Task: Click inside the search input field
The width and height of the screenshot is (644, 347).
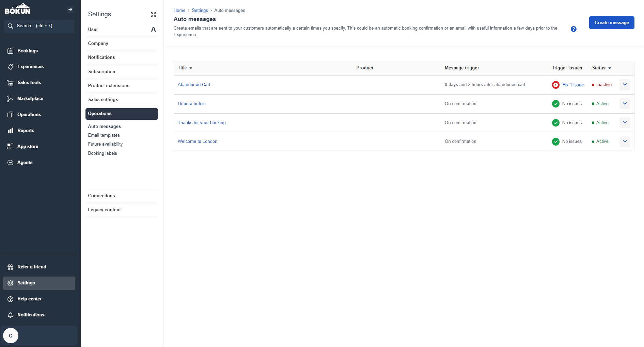Action: pyautogui.click(x=39, y=26)
